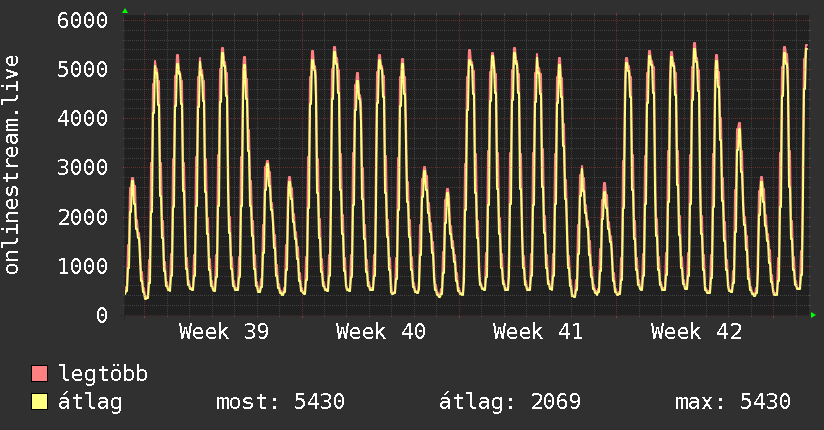Image resolution: width=824 pixels, height=430 pixels.
Task: Click the red legtöbb legend swatch
Action: [40, 375]
